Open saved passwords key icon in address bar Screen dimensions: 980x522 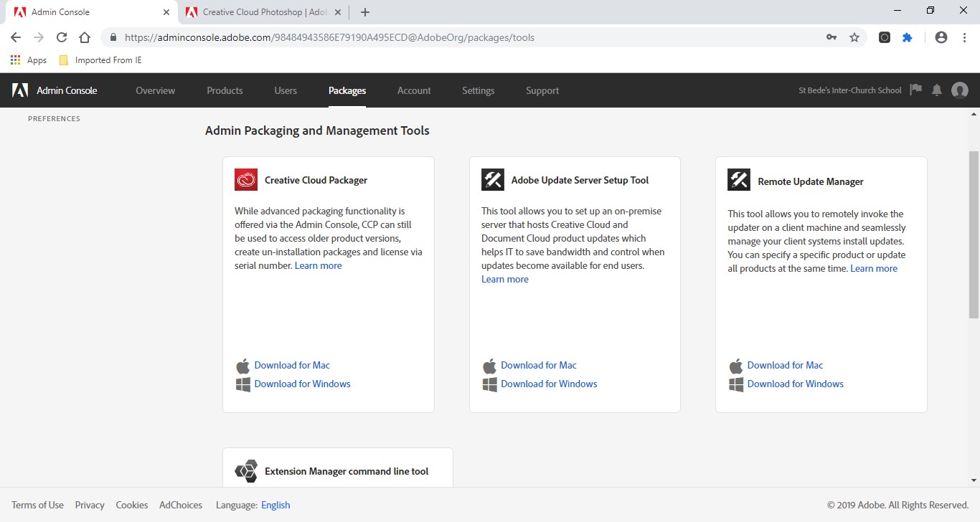coord(831,37)
